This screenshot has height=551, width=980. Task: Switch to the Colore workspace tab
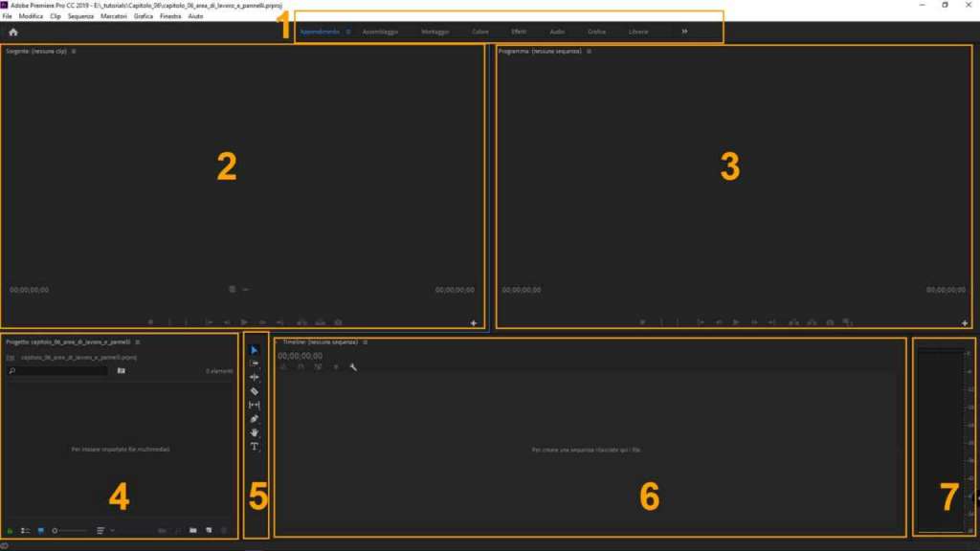pos(480,32)
